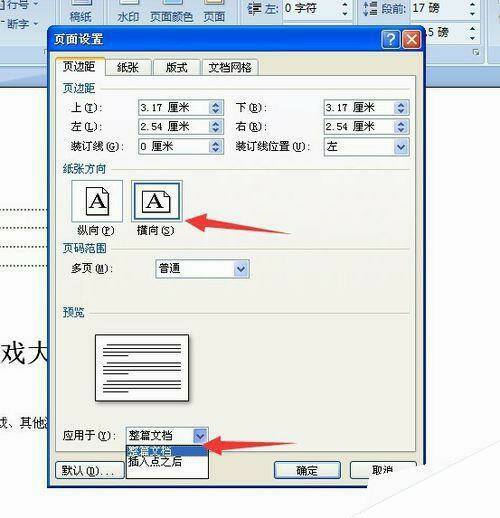Viewport: 500px width, 518px height.
Task: Choose 插入点之后 from the dropdown list
Action: [155, 462]
